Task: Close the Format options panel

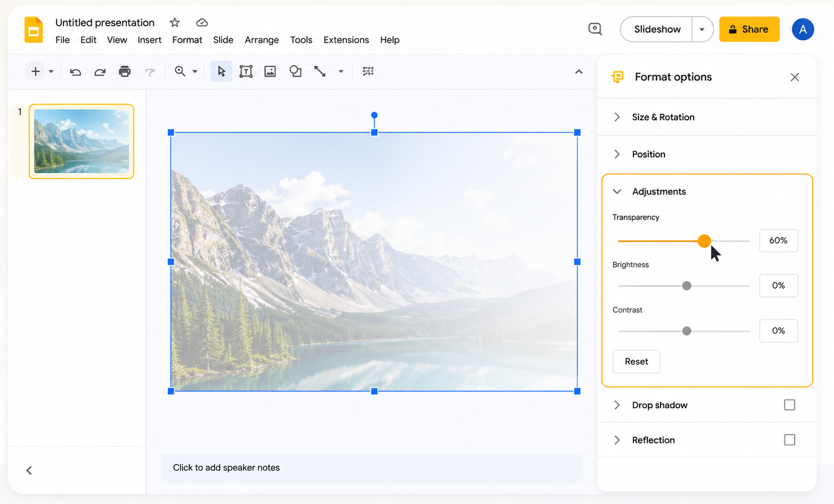Action: coord(795,77)
